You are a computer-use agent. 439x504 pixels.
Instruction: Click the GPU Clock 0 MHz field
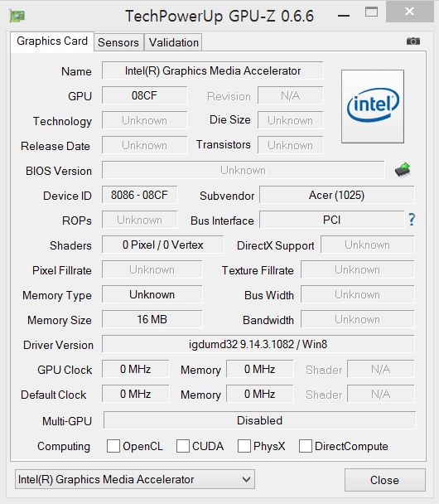point(136,369)
